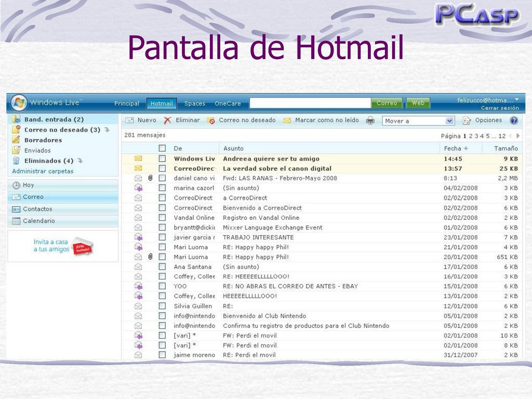This screenshot has width=532, height=399.
Task: Check the Windows Live message checkbox
Action: tap(162, 158)
